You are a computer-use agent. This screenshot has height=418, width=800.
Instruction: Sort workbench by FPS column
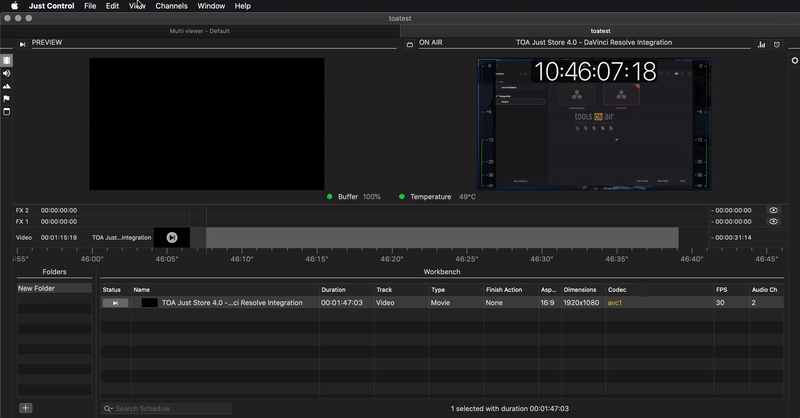pos(731,290)
